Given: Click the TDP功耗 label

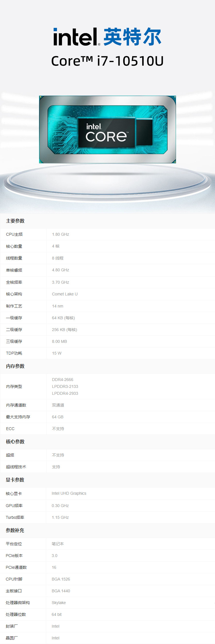Looking at the screenshot, I should tap(14, 353).
